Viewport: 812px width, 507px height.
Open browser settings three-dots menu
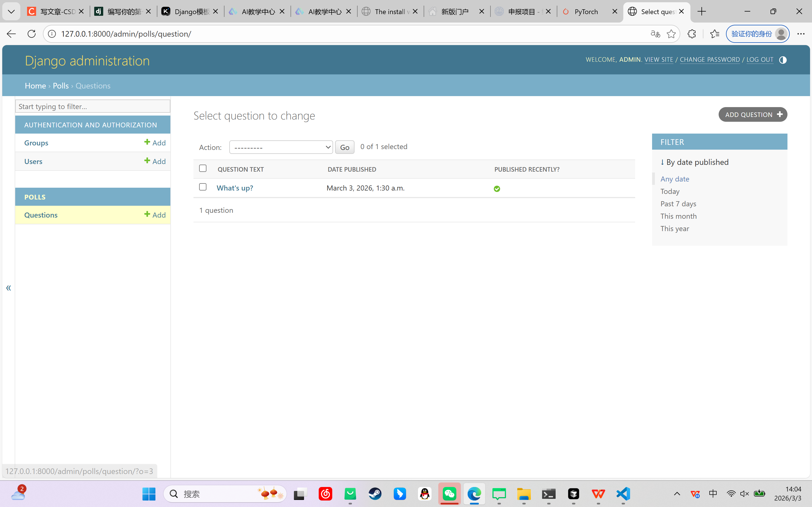click(801, 34)
